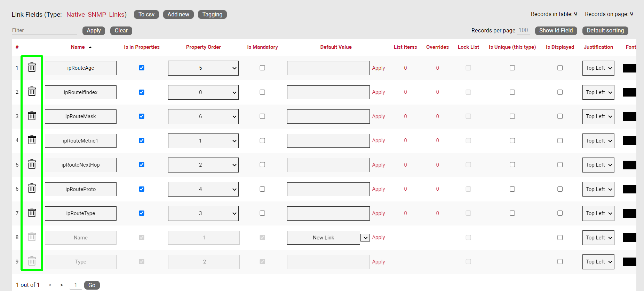Sort by Property Order column header

[203, 47]
